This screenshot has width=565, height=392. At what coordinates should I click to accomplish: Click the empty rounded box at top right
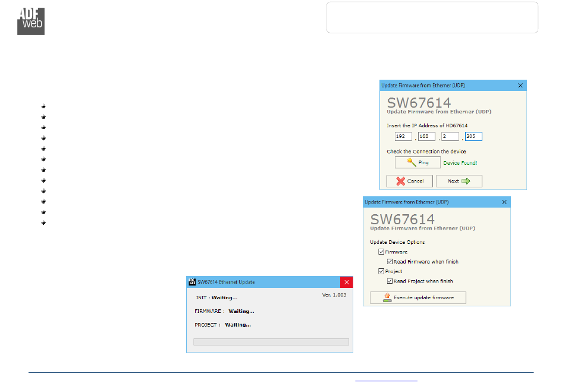(432, 17)
